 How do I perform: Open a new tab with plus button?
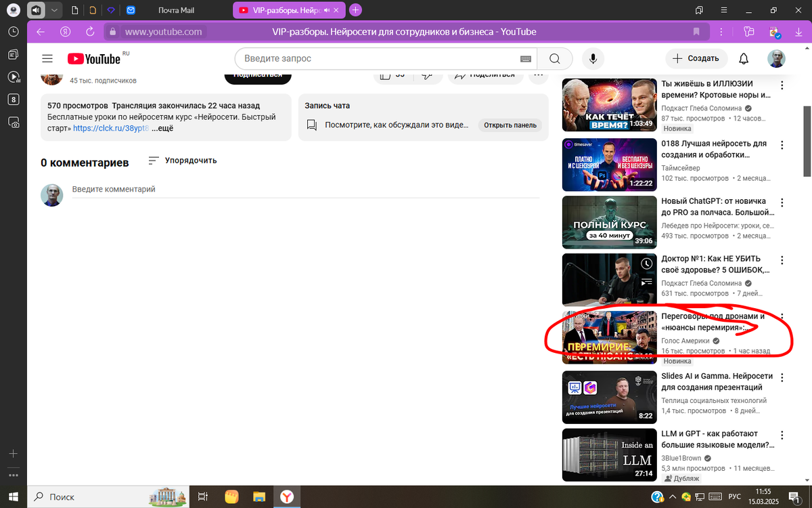355,10
